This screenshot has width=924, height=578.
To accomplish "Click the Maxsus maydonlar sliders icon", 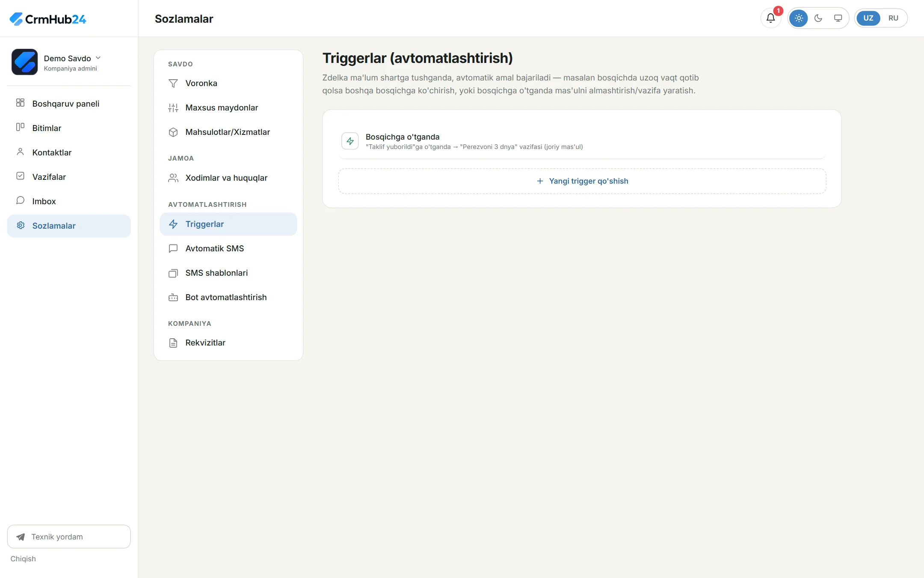I will [173, 108].
